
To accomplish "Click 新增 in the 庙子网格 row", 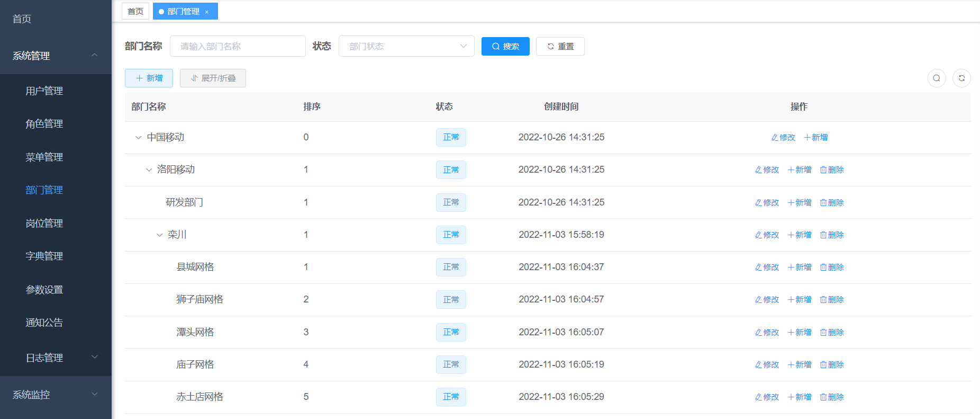I will click(800, 364).
